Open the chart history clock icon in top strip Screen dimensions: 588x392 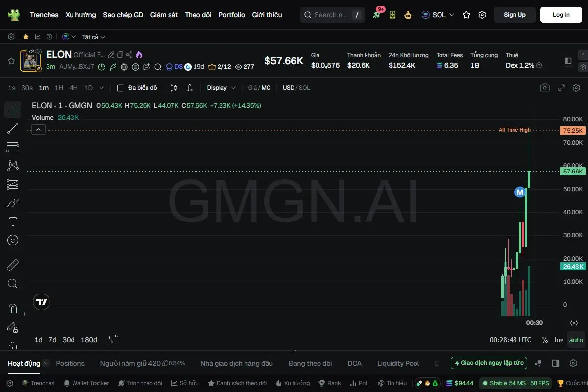pos(49,37)
